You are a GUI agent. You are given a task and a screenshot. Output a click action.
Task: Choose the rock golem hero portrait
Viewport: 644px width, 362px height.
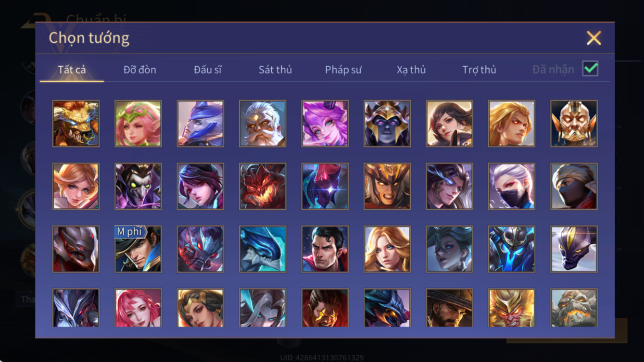574,308
